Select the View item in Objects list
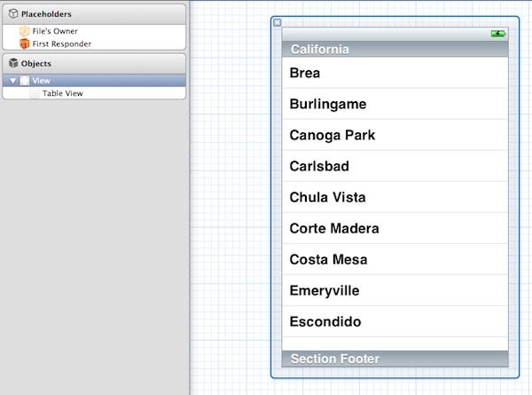The image size is (532, 395). click(x=41, y=81)
